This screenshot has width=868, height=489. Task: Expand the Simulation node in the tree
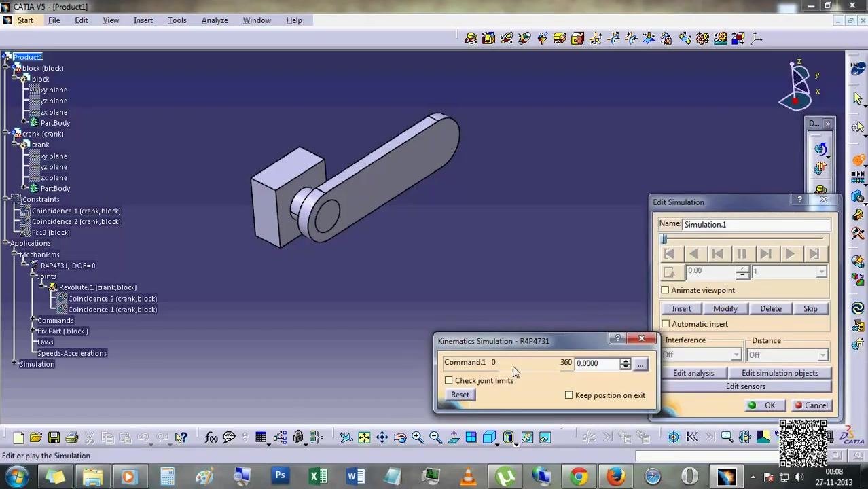(14, 364)
